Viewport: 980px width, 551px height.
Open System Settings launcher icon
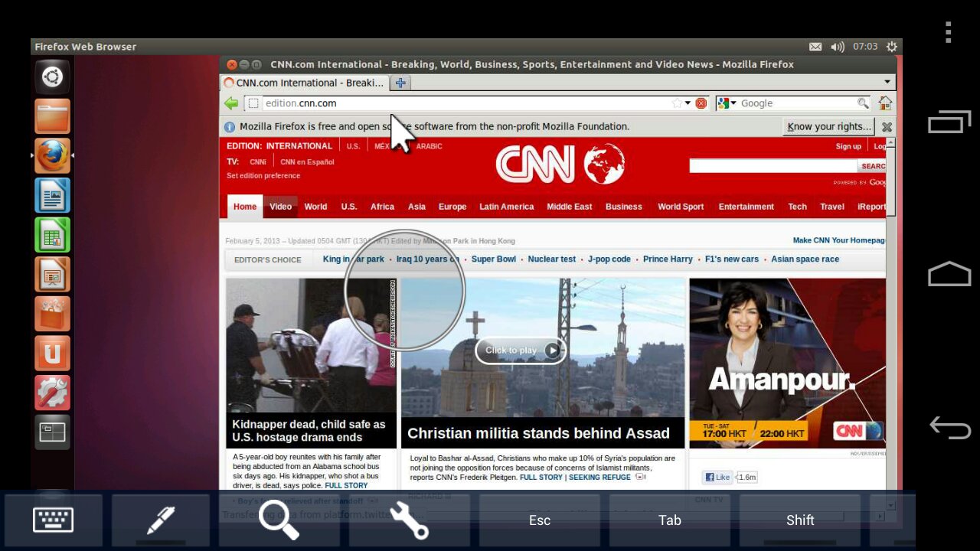[52, 393]
